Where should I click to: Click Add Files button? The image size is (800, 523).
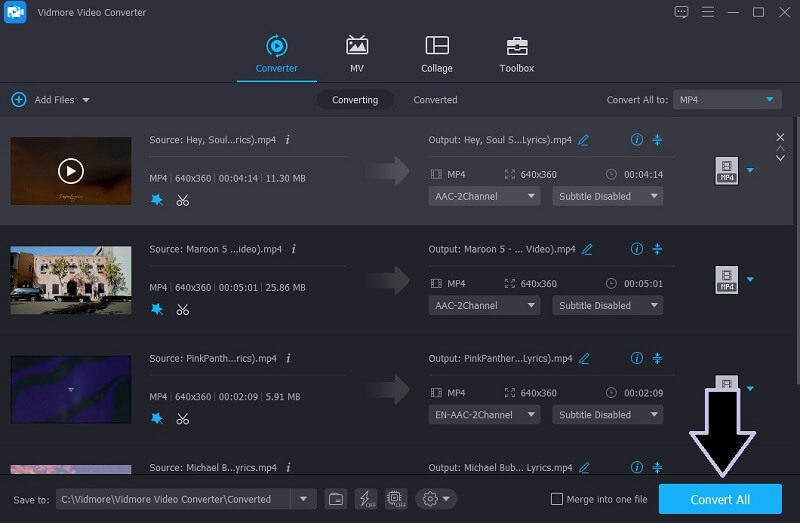click(x=50, y=100)
